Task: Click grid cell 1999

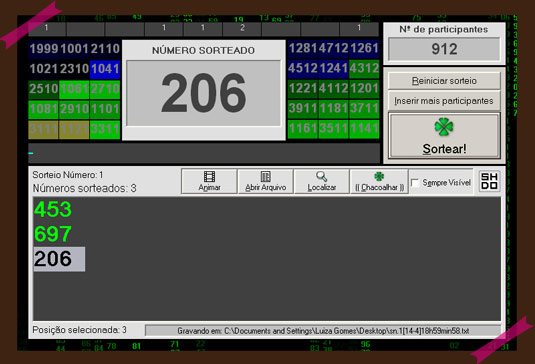Action: click(44, 49)
